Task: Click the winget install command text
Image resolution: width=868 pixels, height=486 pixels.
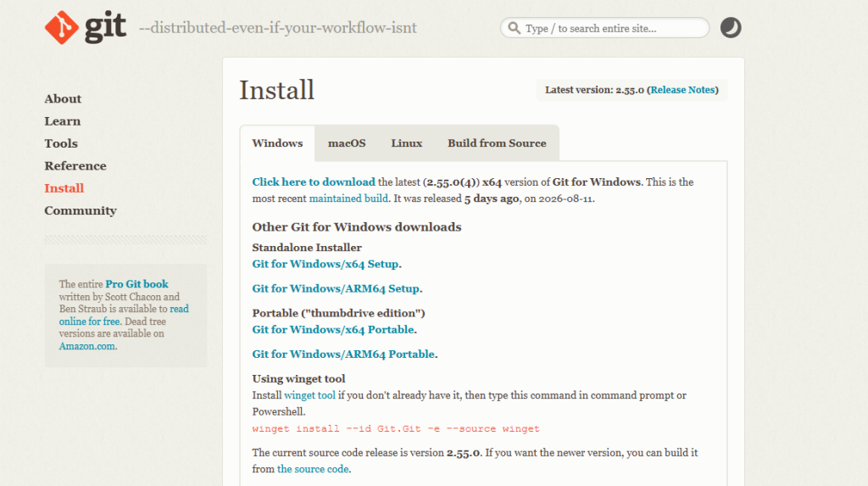Action: click(396, 428)
